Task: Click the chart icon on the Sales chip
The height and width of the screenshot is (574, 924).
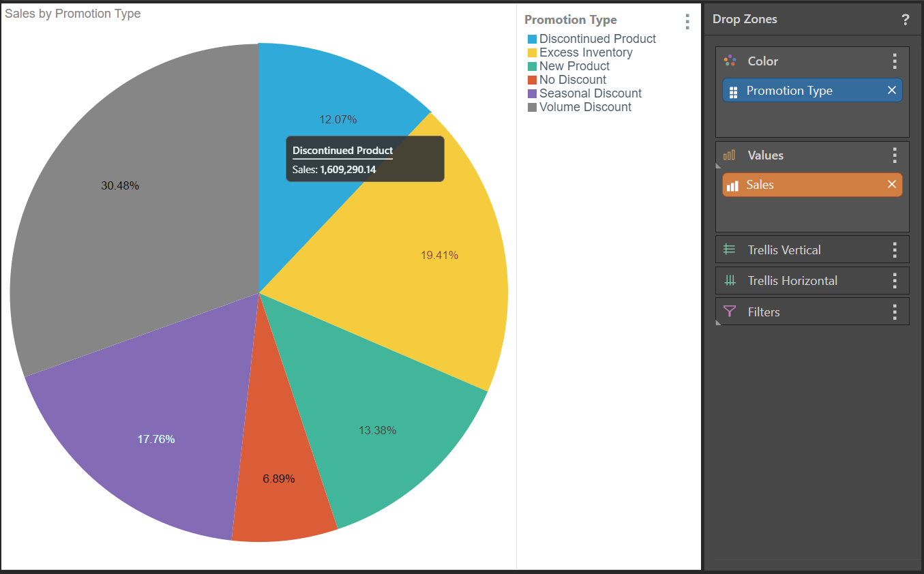Action: (x=734, y=185)
